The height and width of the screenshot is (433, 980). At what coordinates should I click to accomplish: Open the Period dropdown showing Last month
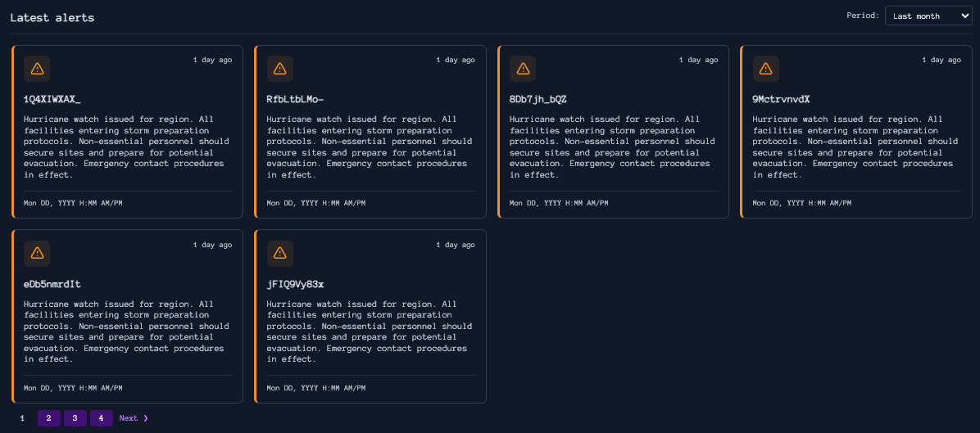pyautogui.click(x=928, y=16)
